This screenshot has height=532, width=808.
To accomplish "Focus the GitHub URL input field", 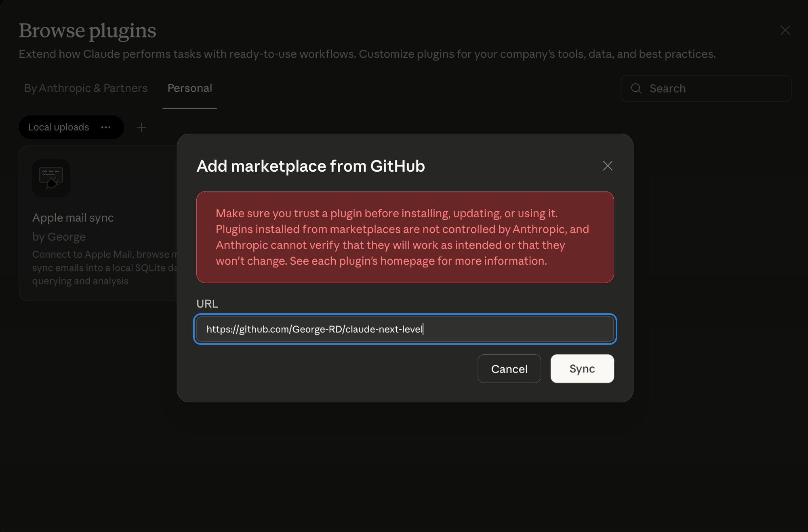I will pyautogui.click(x=405, y=329).
